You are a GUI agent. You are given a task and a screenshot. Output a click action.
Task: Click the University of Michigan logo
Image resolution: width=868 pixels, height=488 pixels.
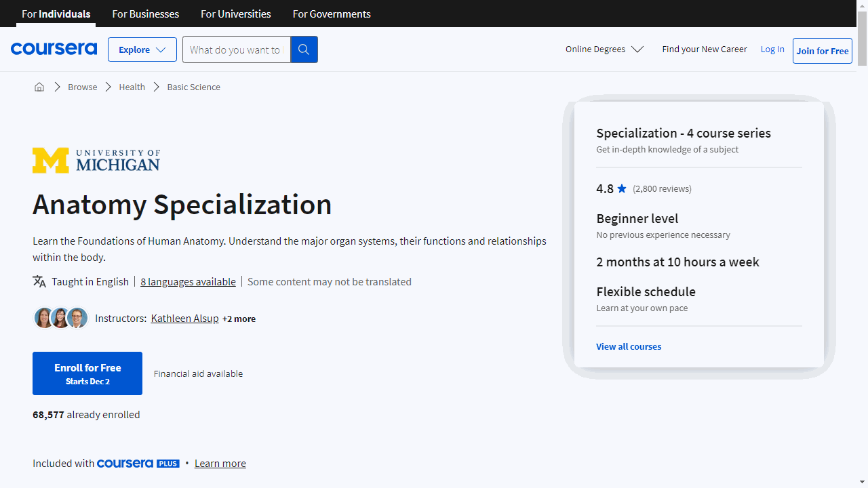pyautogui.click(x=96, y=161)
